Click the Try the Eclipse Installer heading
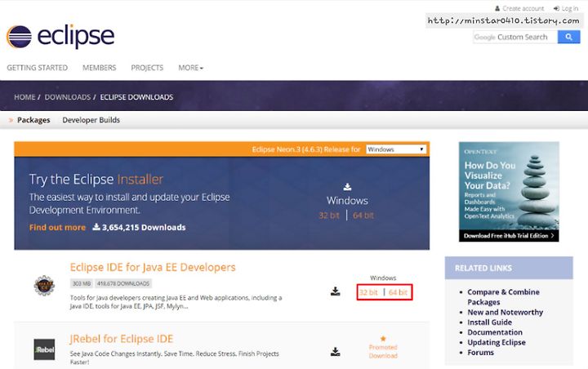 click(x=96, y=180)
